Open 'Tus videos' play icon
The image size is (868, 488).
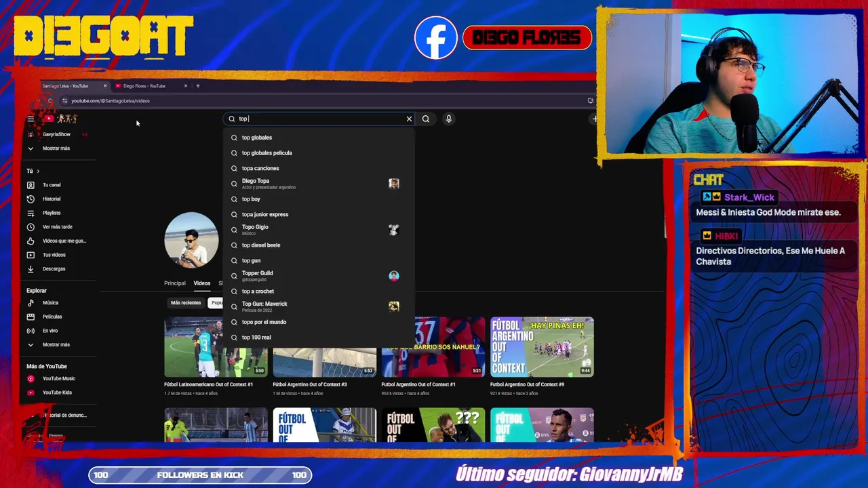[x=31, y=255]
